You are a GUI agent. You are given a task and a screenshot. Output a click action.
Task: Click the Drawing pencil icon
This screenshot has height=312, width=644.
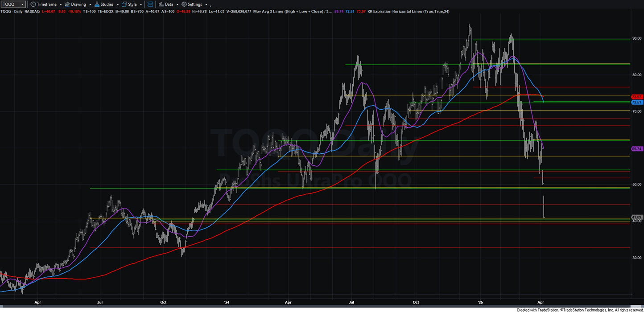[x=67, y=4]
